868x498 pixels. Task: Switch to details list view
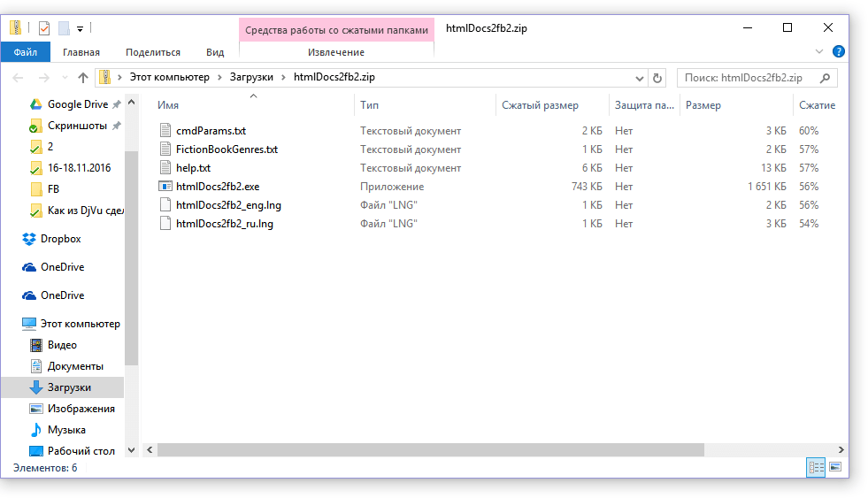tap(816, 467)
